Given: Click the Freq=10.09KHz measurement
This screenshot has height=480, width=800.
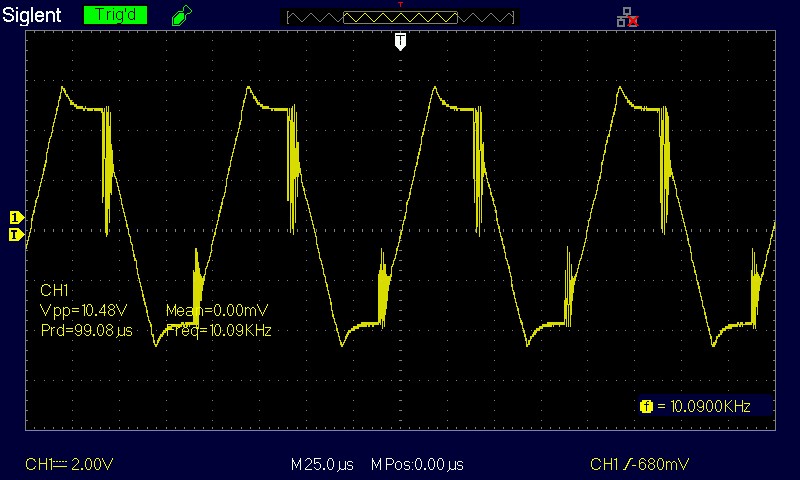Looking at the screenshot, I should pyautogui.click(x=218, y=330).
